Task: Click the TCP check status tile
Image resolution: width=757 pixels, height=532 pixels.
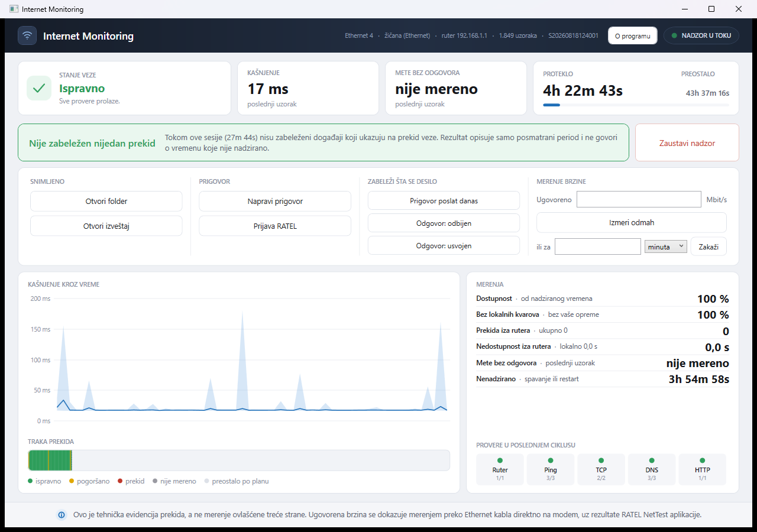Action: (x=601, y=469)
